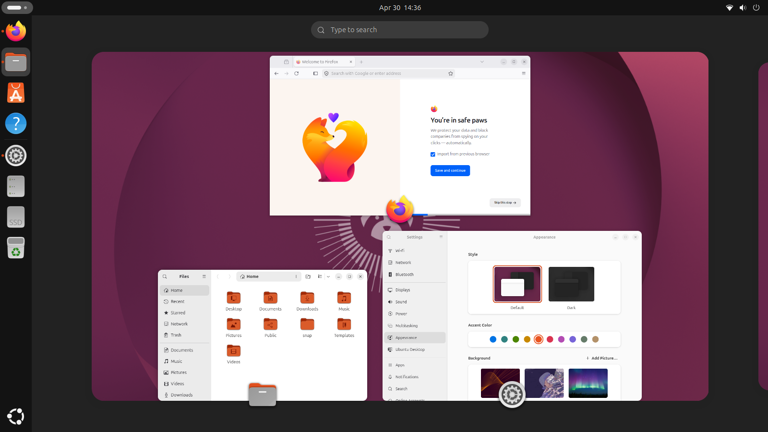Open the snap folder in Files
This screenshot has height=432, width=768.
(x=307, y=327)
